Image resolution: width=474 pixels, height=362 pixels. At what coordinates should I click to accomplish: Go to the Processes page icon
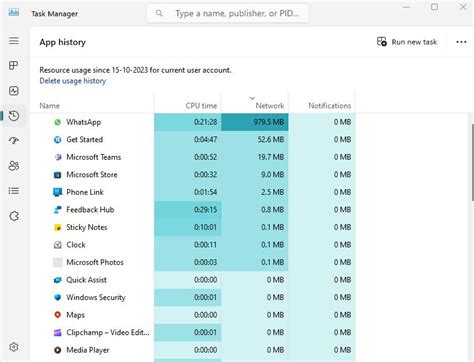(14, 65)
